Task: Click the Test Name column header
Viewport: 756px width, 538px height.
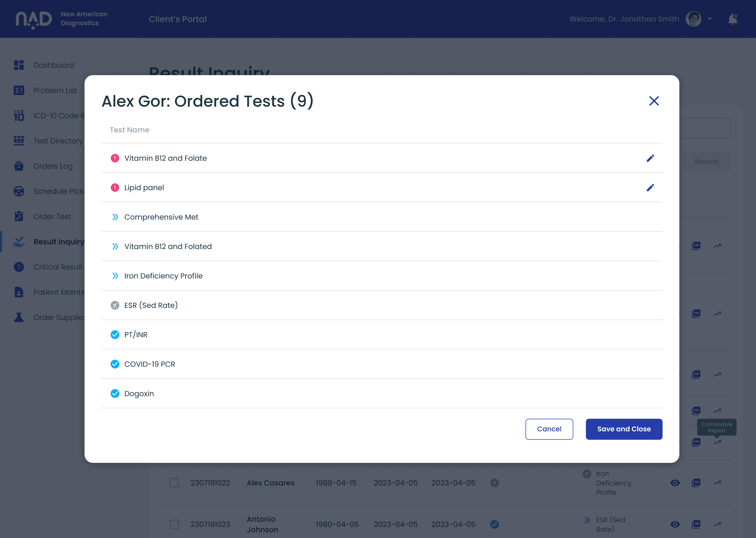Action: pos(129,130)
